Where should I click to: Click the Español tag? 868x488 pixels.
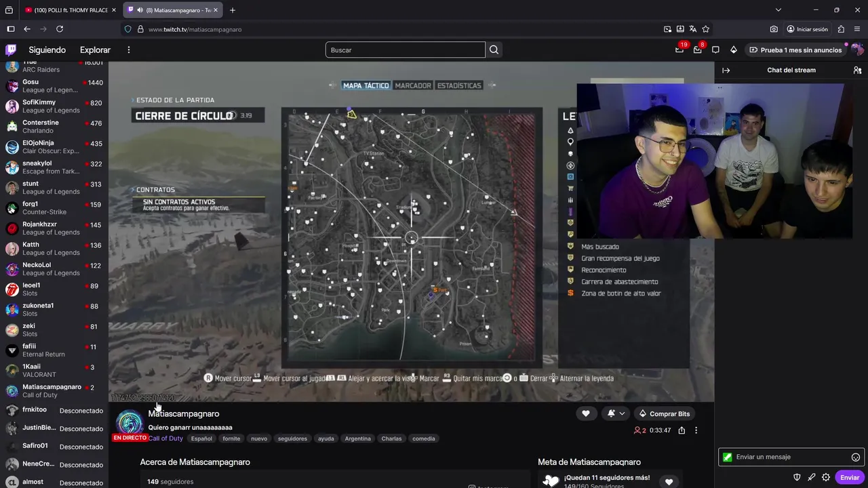point(201,439)
